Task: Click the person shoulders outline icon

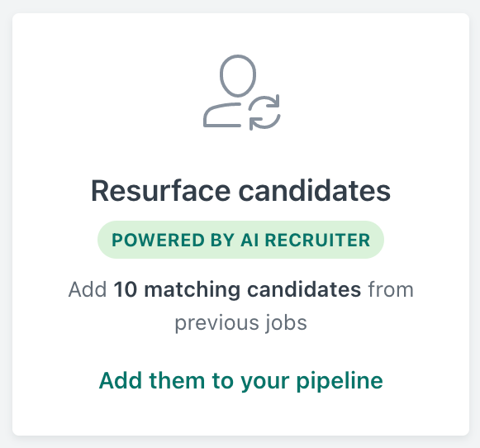Action: click(x=222, y=115)
